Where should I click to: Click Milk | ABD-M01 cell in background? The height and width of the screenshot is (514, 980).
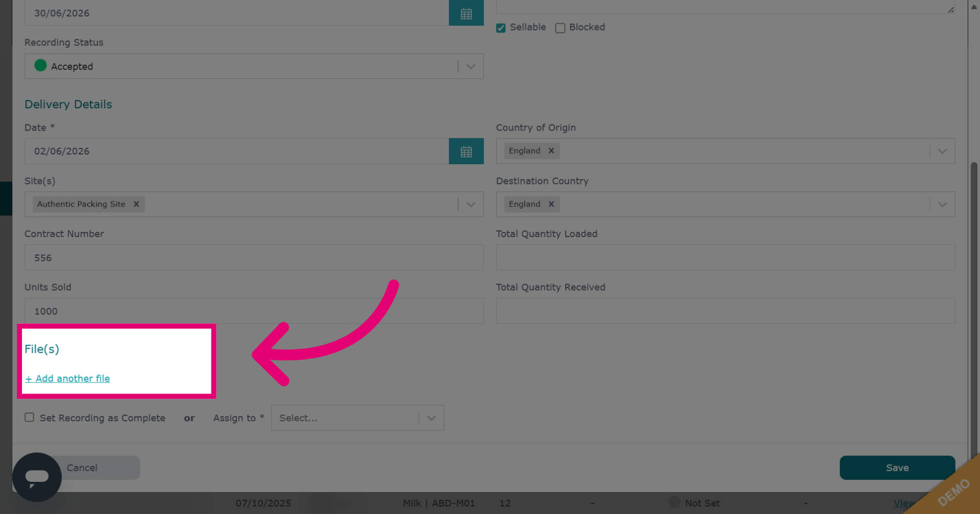tap(439, 503)
